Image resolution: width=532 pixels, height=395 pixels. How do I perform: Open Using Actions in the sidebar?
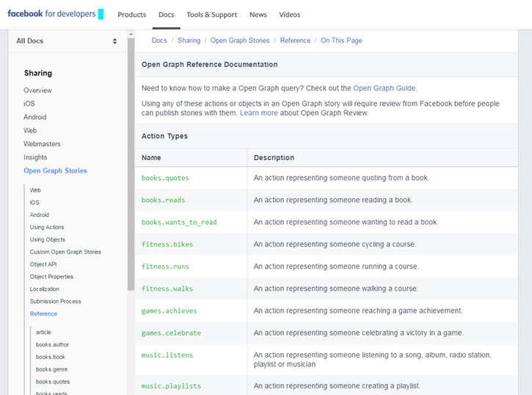(47, 227)
